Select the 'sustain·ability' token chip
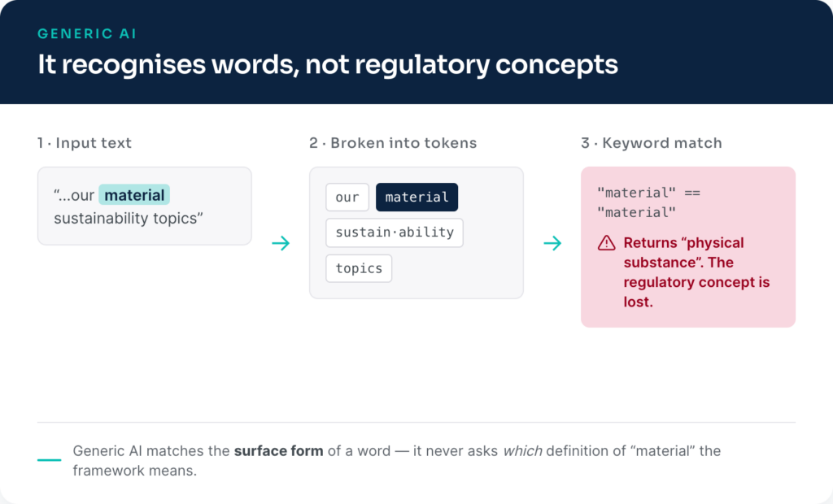 coord(395,232)
